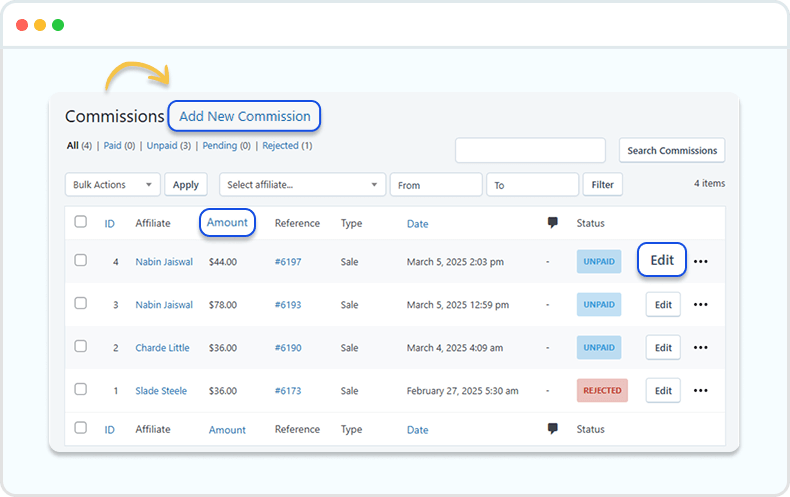Screen dimensions: 790x497
Task: Select the Slade Steele commission checkbox
Action: (81, 389)
